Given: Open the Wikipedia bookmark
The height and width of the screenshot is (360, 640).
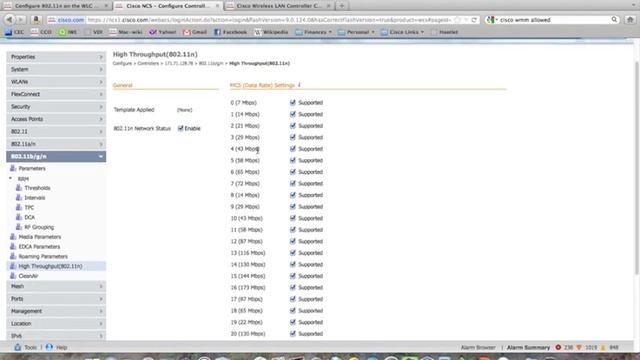Looking at the screenshot, I should pos(271,32).
